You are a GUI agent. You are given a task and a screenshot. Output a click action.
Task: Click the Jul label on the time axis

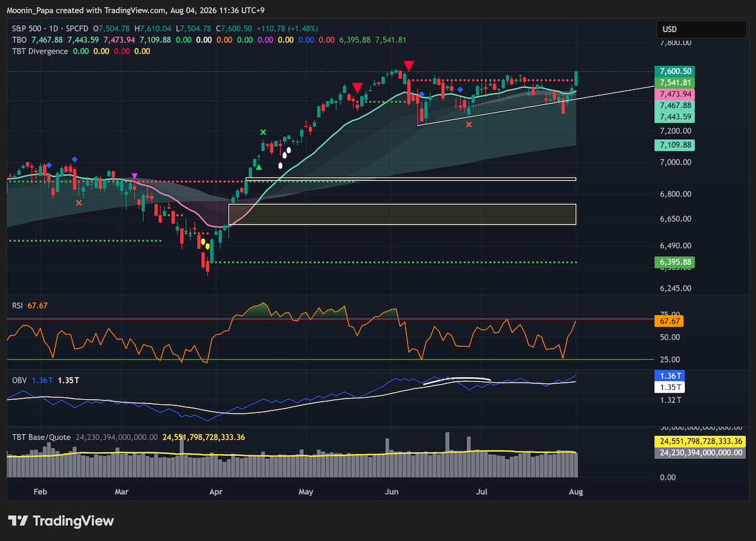click(483, 492)
